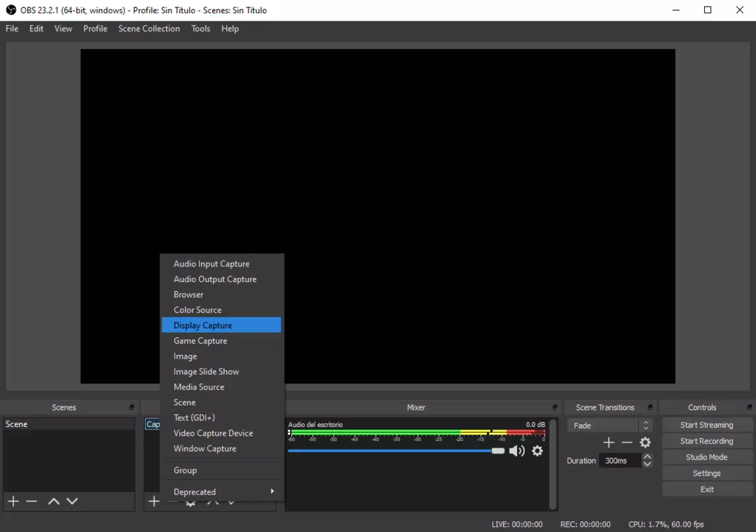Image resolution: width=756 pixels, height=532 pixels.
Task: Choose Text (GDI+) source
Action: click(222, 418)
